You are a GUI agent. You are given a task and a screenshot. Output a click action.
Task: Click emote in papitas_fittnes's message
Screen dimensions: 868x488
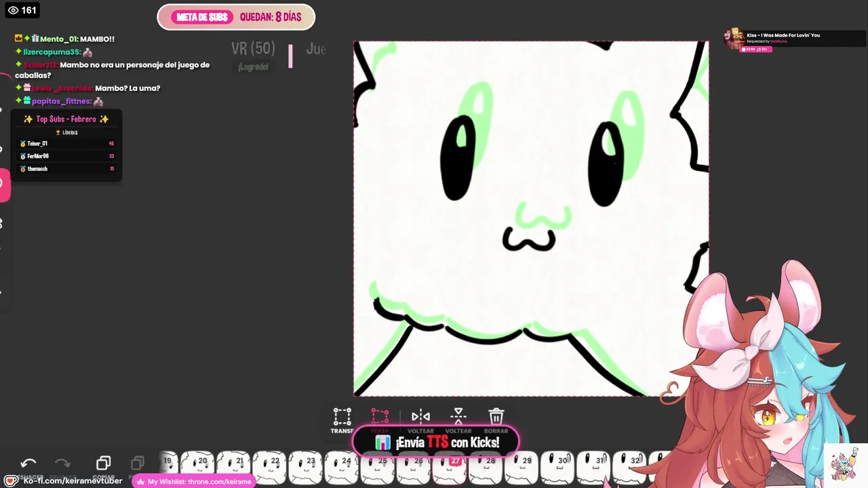tap(98, 101)
